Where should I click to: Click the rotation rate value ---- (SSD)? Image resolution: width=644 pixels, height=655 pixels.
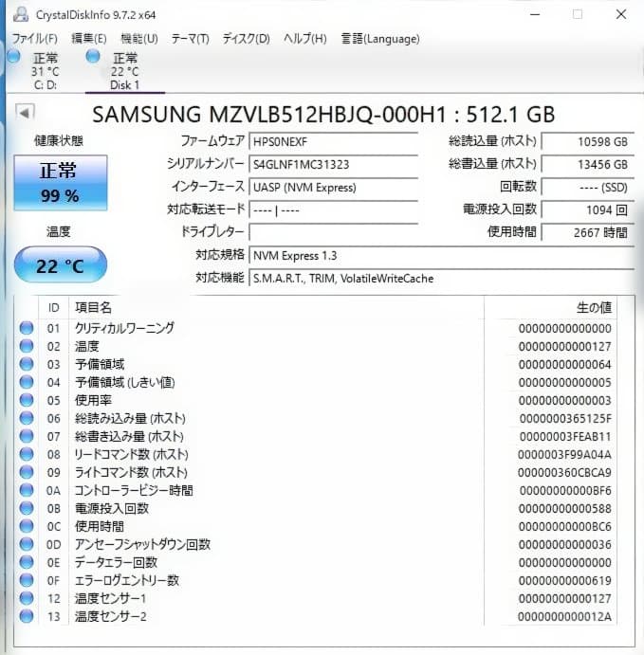click(x=588, y=187)
